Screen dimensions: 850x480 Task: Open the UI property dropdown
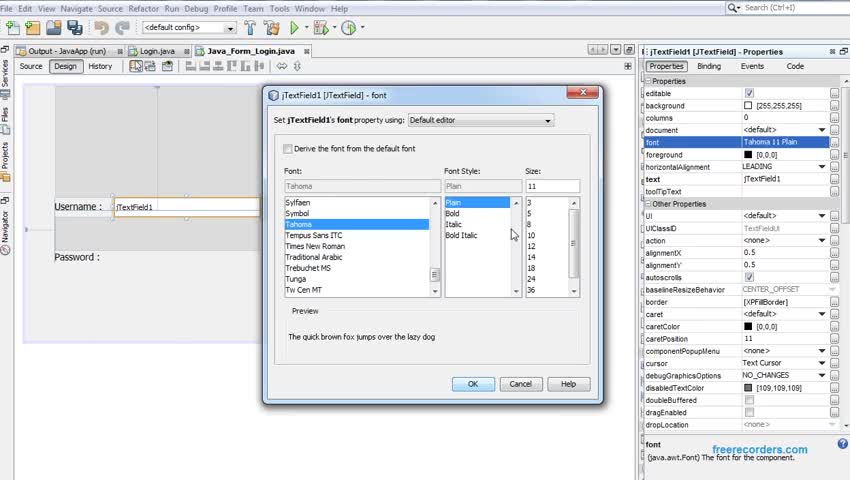coord(822,216)
